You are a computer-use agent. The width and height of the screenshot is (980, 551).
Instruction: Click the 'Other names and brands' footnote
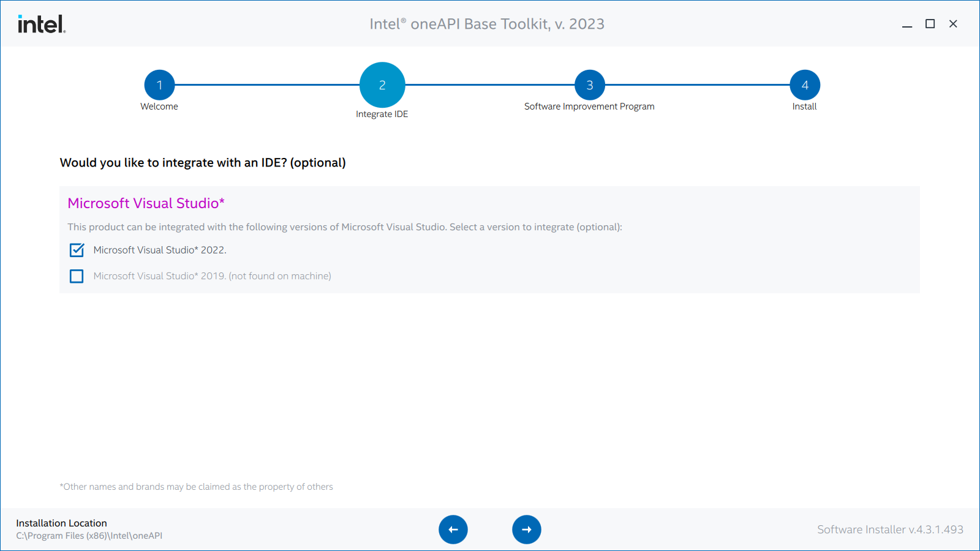coord(196,487)
